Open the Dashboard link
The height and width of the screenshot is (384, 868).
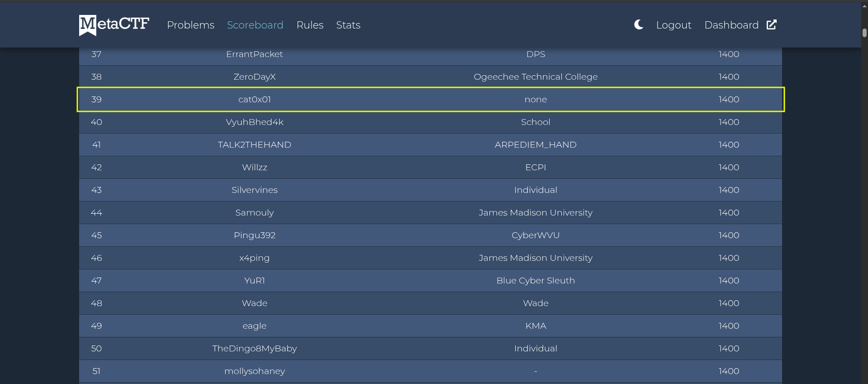(731, 25)
